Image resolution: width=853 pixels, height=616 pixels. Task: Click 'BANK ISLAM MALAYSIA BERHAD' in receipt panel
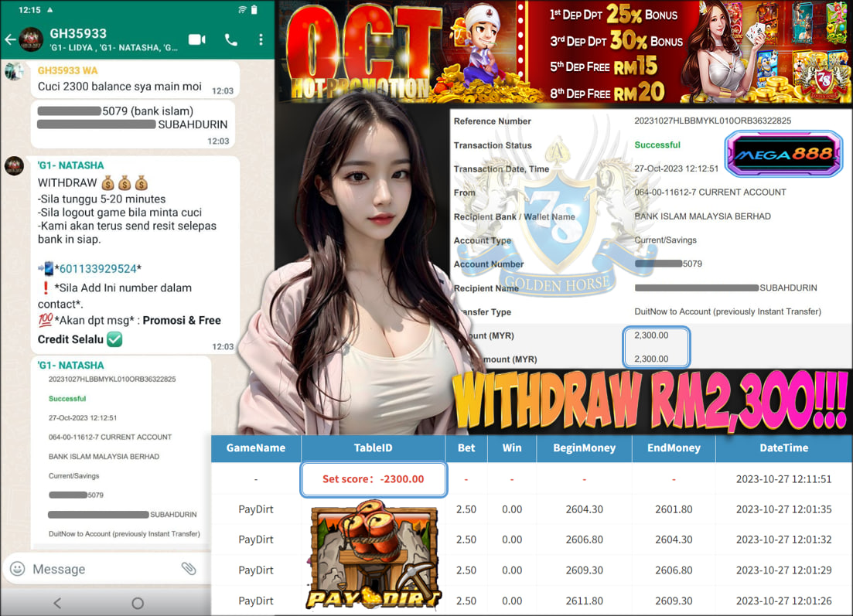pyautogui.click(x=702, y=216)
